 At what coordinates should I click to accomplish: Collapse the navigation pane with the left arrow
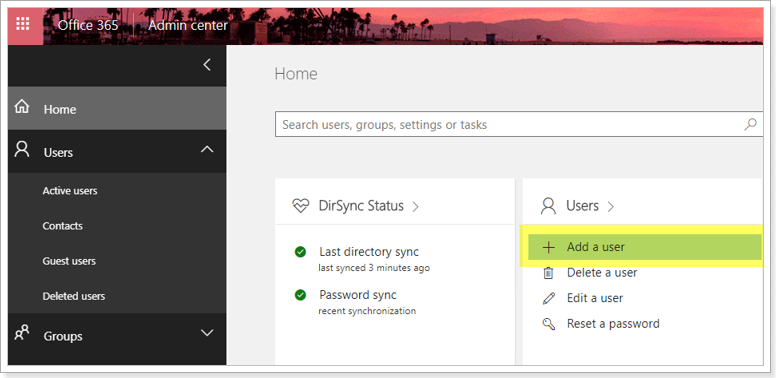[207, 64]
